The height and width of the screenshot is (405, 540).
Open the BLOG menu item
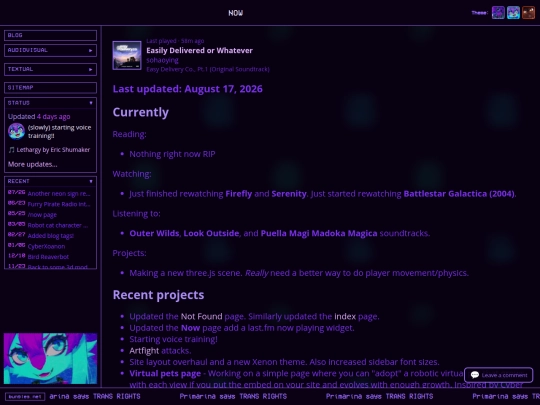click(x=50, y=35)
